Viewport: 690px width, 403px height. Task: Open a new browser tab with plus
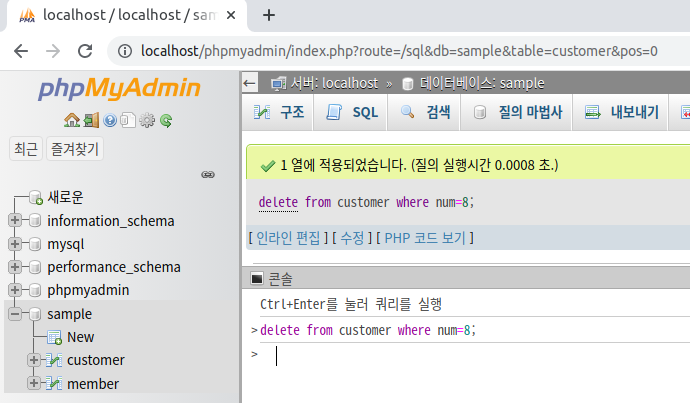click(x=269, y=15)
